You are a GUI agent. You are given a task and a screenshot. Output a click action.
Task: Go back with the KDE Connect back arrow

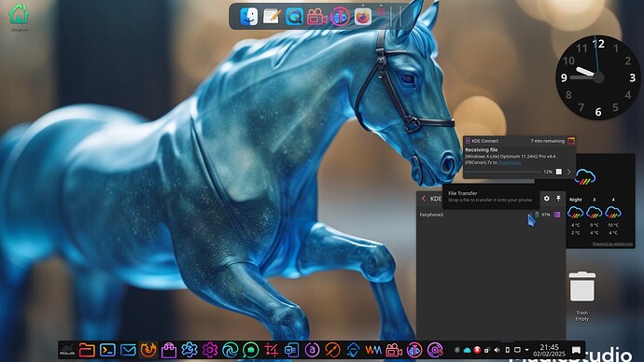424,198
